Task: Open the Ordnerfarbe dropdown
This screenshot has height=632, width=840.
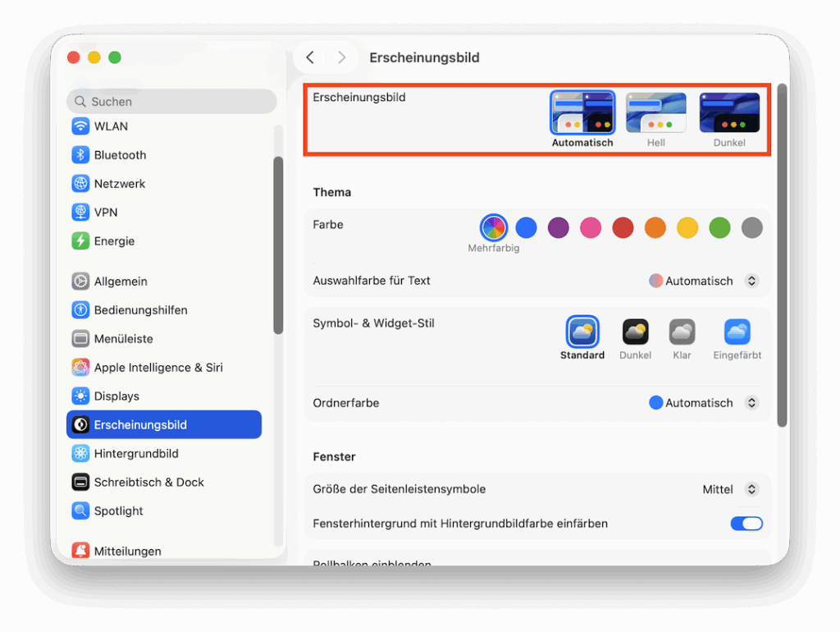Action: pyautogui.click(x=751, y=403)
